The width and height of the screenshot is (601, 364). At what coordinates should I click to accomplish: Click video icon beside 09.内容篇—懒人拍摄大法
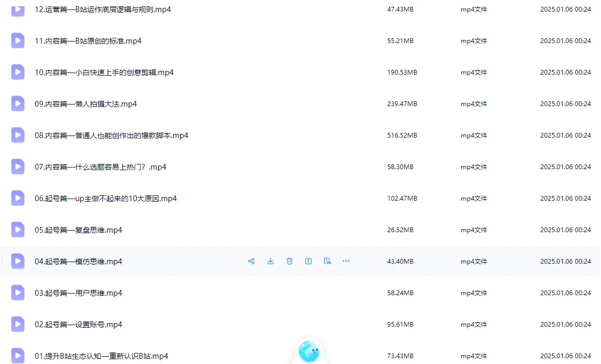[17, 103]
